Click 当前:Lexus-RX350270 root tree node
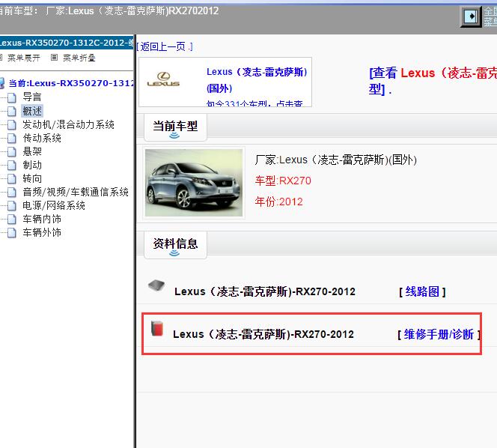The image size is (497, 448). pos(71,83)
